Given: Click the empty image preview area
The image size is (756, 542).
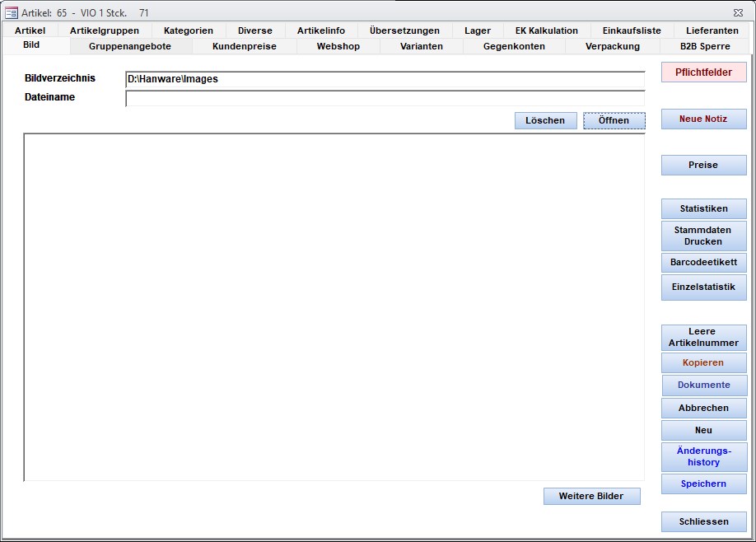Looking at the screenshot, I should click(334, 306).
